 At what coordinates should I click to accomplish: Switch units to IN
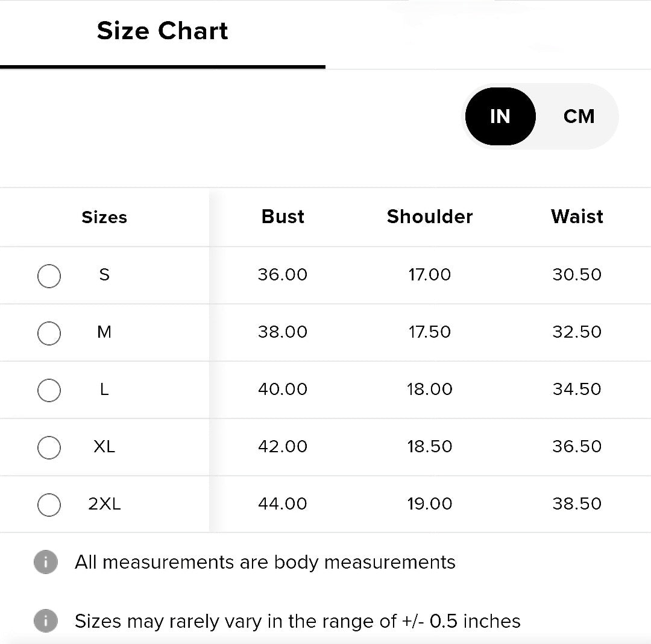(x=500, y=116)
